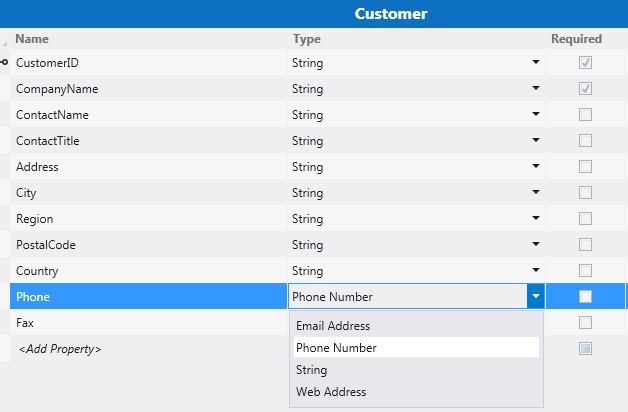Open the Type dropdown for CustomerID

pos(537,63)
